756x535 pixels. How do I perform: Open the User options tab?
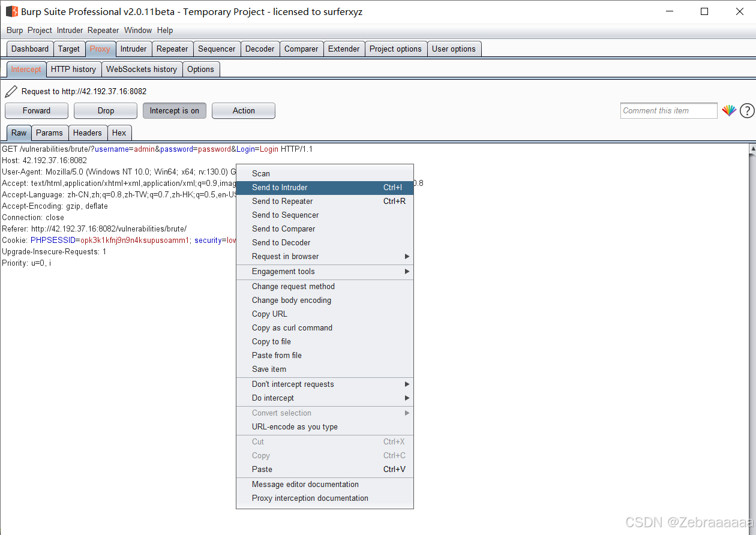[454, 49]
